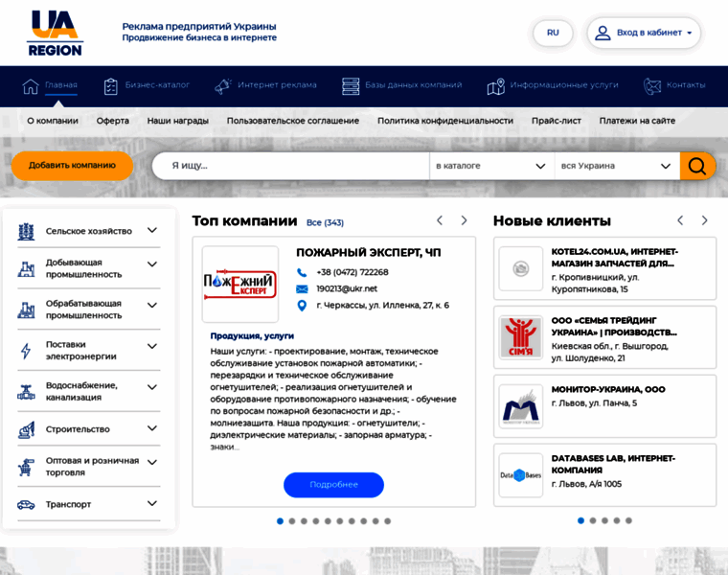Click the car icon for Транспорт
The height and width of the screenshot is (575, 728).
[x=26, y=505]
